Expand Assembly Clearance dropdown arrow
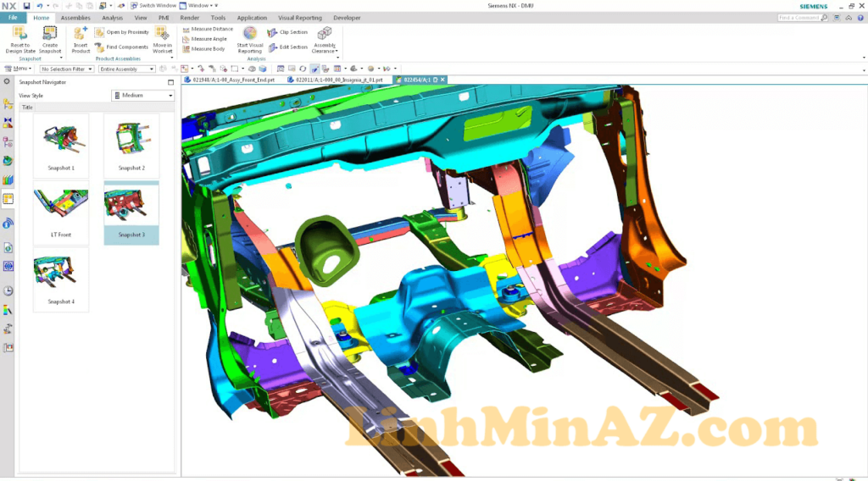Viewport: 868px width, 481px height. (x=337, y=51)
